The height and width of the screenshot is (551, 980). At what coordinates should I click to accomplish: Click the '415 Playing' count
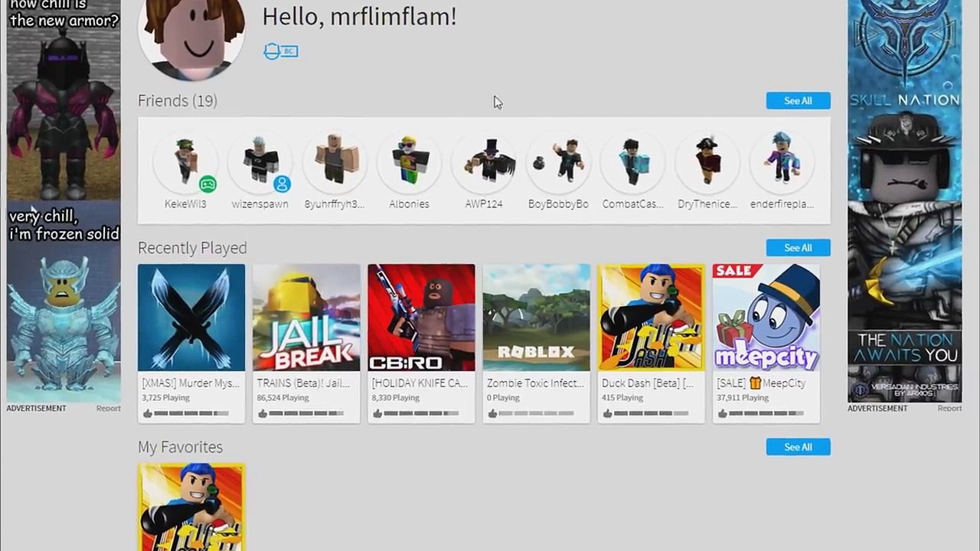point(622,398)
